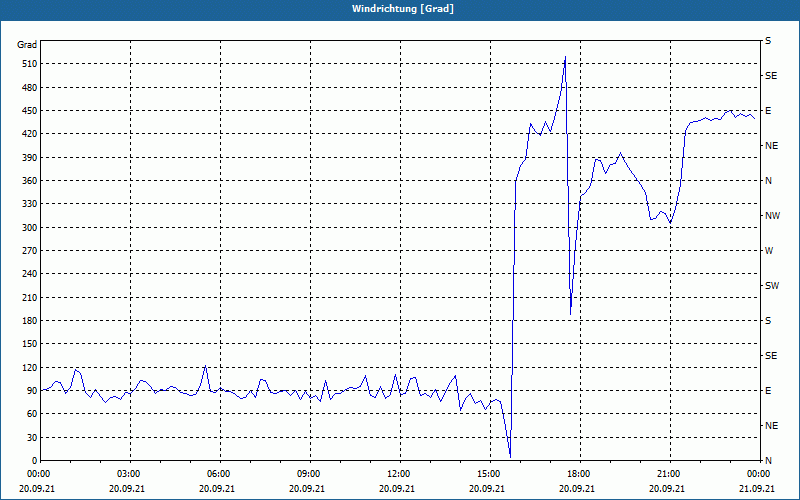Click the 90 degree axis label
Screen dimensions: 800x500
[x=31, y=391]
